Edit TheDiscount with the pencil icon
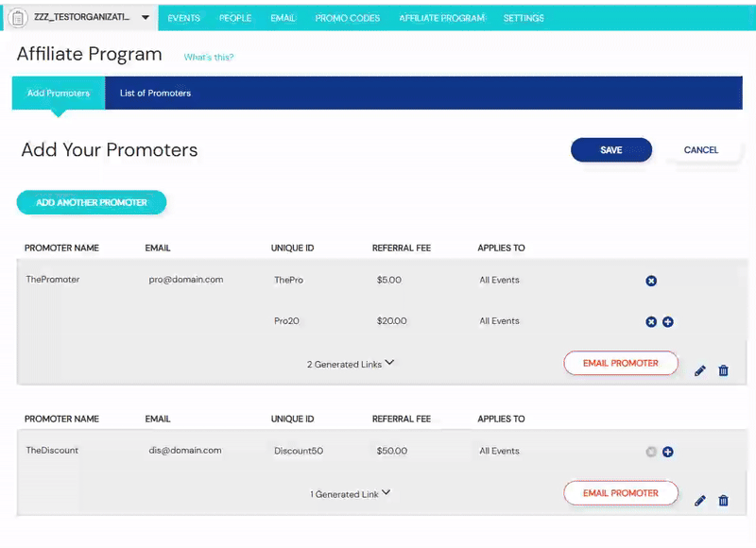This screenshot has height=548, width=756. 700,501
